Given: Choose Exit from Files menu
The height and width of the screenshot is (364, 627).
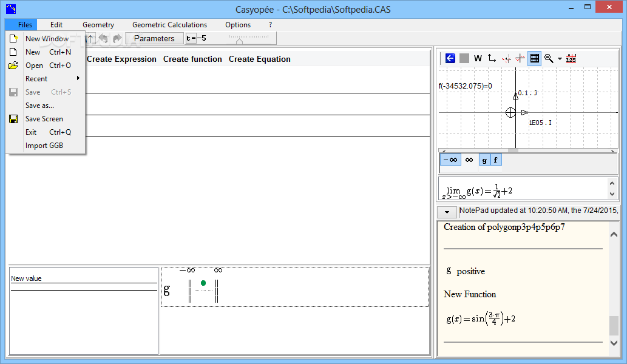Looking at the screenshot, I should coord(46,132).
